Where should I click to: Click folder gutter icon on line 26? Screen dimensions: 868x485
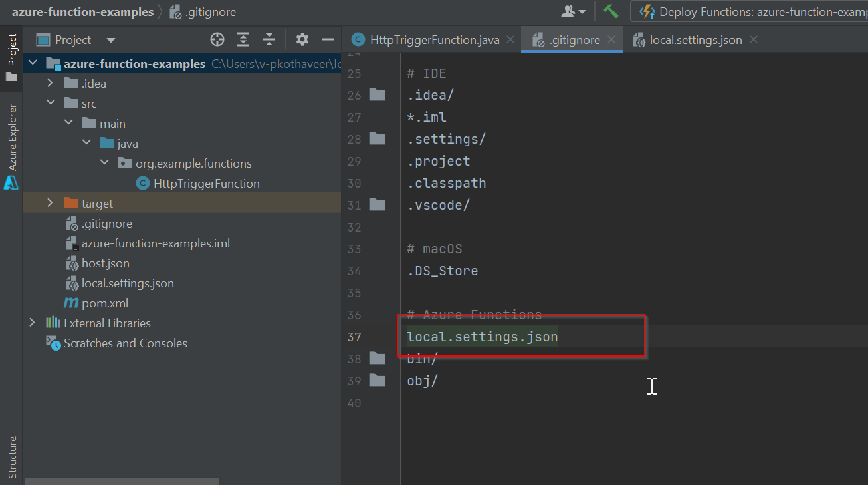[x=378, y=94]
